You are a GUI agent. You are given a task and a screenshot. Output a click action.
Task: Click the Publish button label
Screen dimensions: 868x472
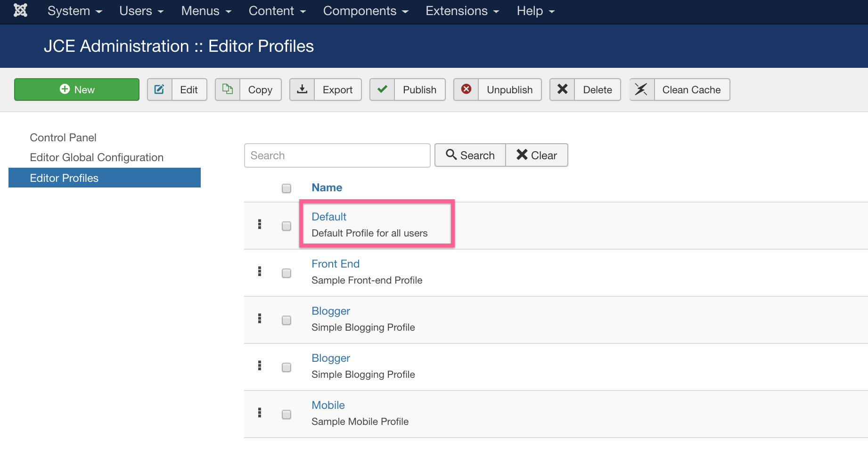(419, 90)
